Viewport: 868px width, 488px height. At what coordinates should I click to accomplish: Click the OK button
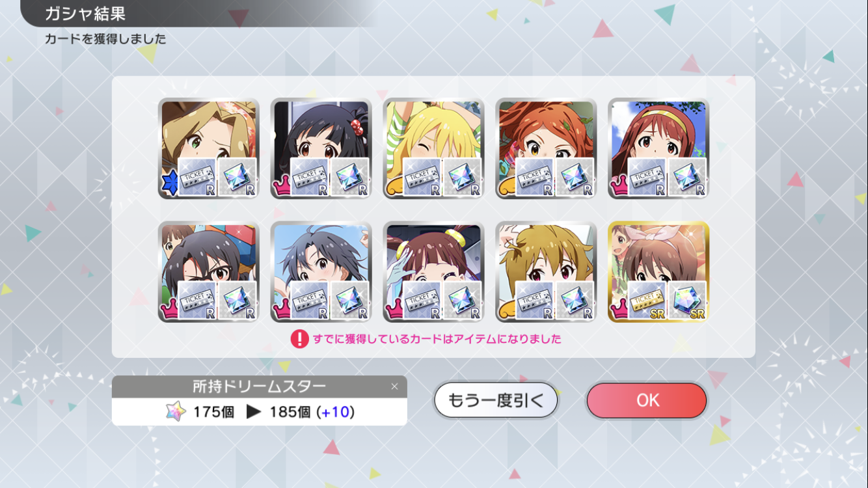(x=646, y=400)
